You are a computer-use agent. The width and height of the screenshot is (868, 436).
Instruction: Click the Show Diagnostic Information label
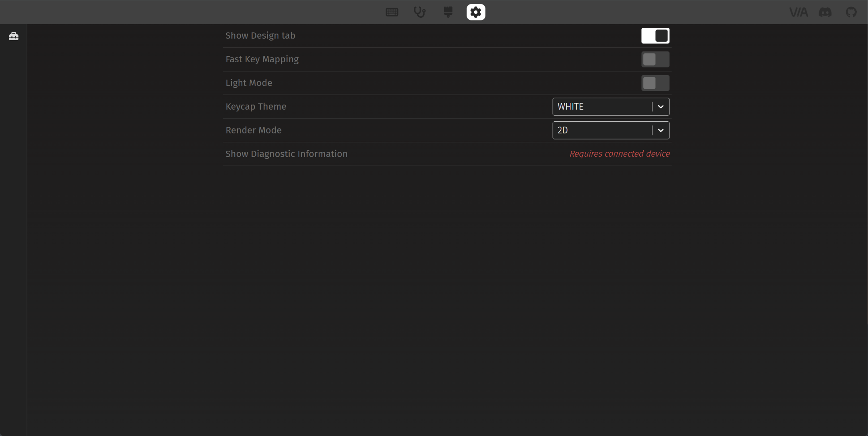coord(286,154)
